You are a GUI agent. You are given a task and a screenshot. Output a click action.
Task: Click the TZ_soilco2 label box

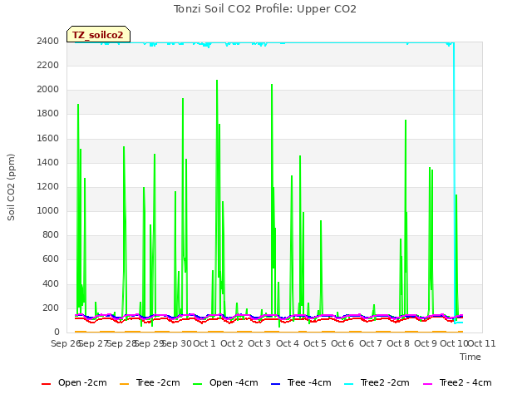click(x=98, y=35)
